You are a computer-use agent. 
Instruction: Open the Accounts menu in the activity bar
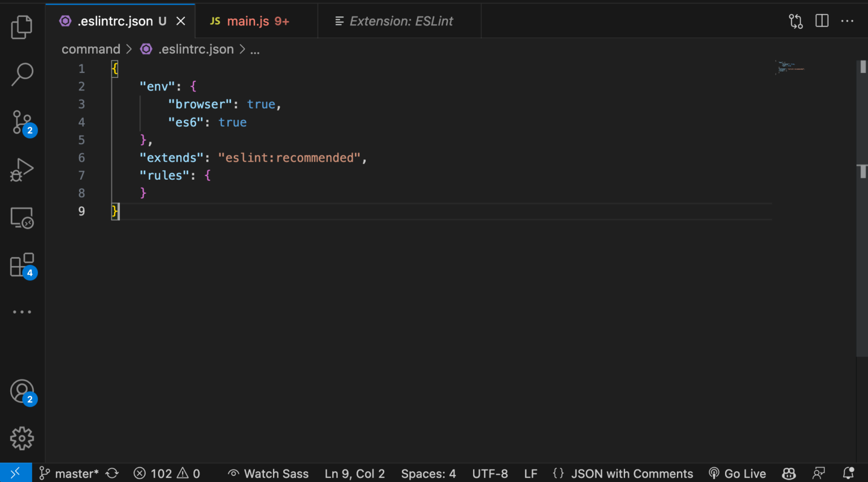(x=21, y=390)
